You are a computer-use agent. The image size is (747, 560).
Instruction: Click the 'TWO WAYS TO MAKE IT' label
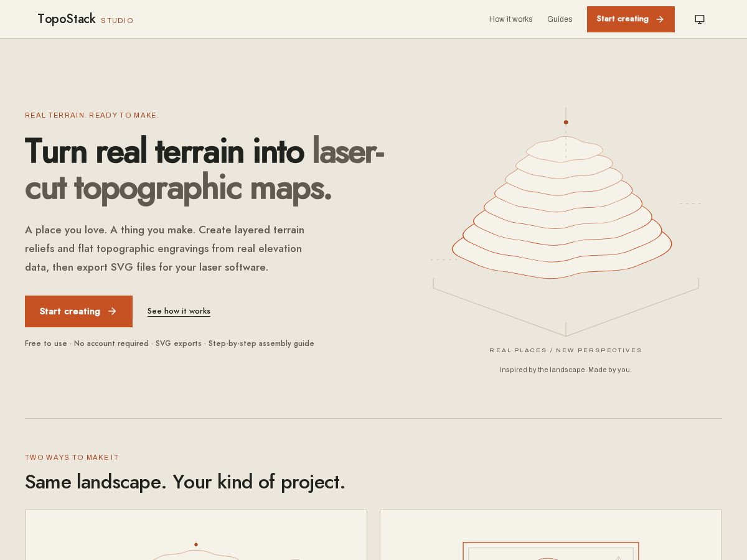[72, 457]
